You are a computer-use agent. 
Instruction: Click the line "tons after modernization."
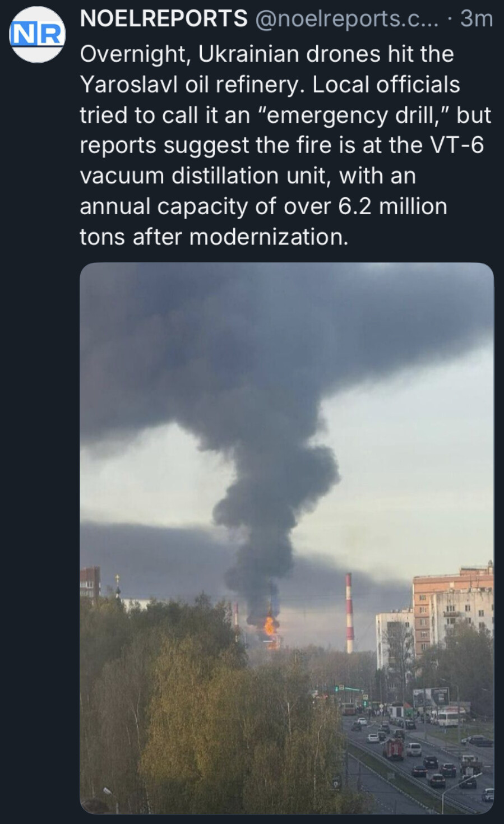[x=214, y=237]
